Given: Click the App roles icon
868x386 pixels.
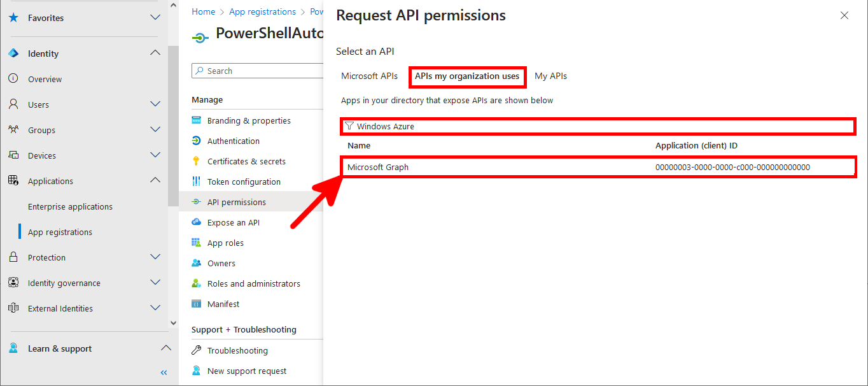Looking at the screenshot, I should pyautogui.click(x=197, y=243).
